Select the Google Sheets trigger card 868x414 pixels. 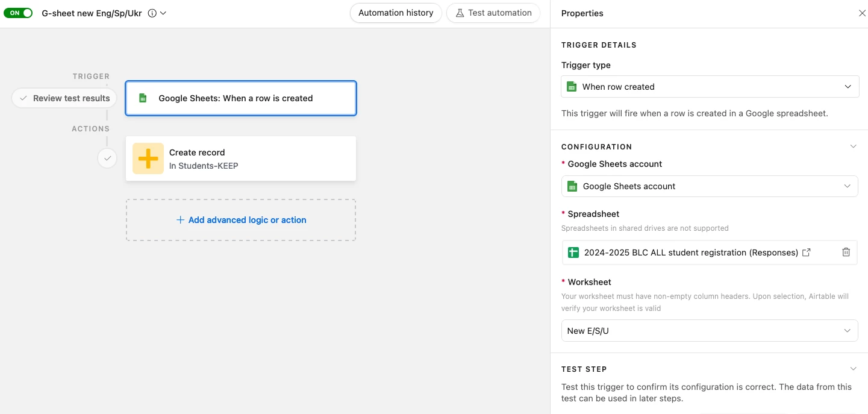[241, 98]
